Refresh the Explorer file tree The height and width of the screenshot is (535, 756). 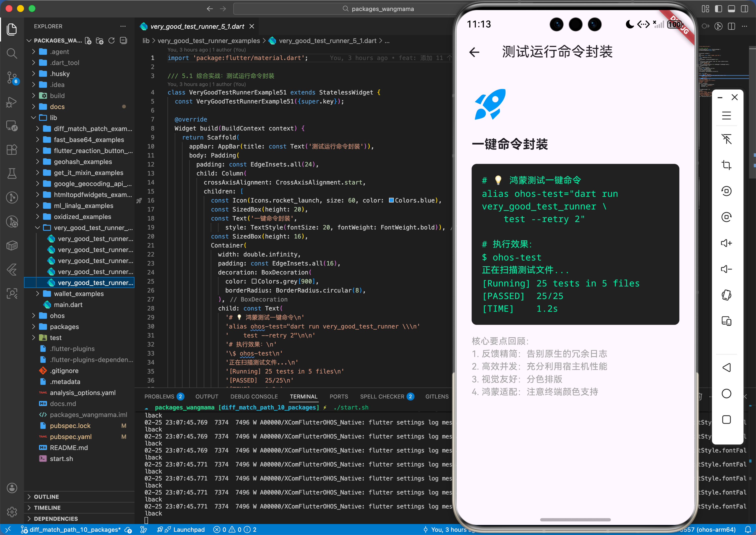pos(112,40)
